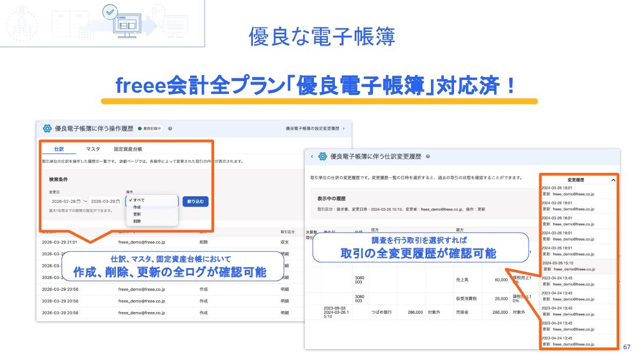This screenshot has height=362, width=644.
Task: Click the slide thumbnail illustration at top left
Action: pyautogui.click(x=102, y=24)
